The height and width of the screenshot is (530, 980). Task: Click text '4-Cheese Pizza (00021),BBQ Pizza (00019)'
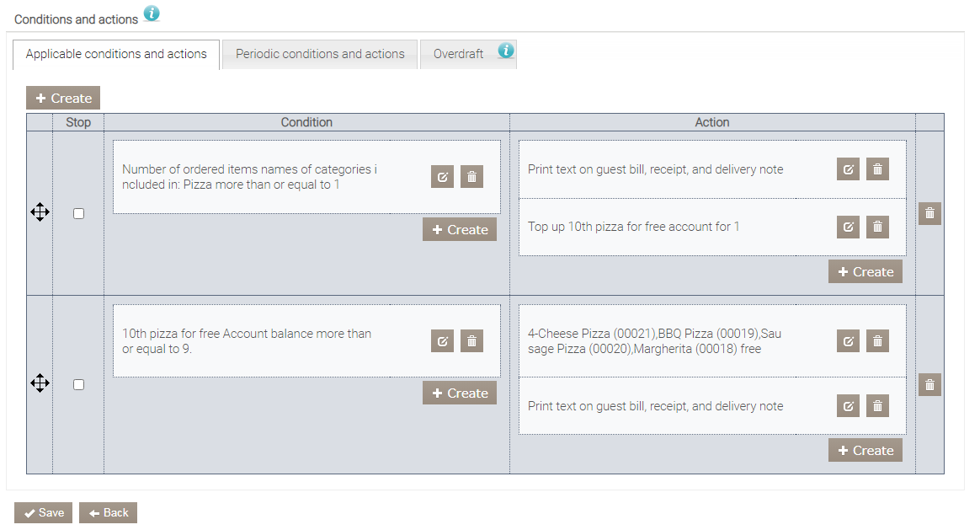tap(642, 334)
